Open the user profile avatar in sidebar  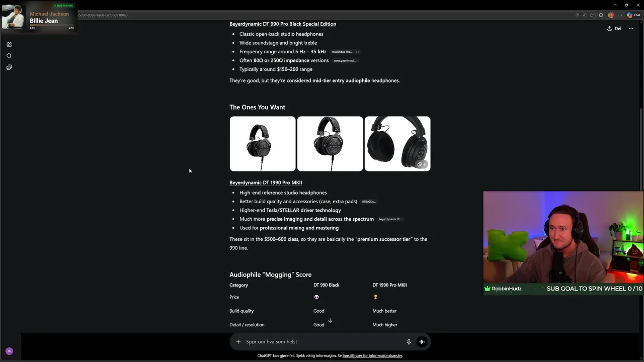tap(9, 351)
